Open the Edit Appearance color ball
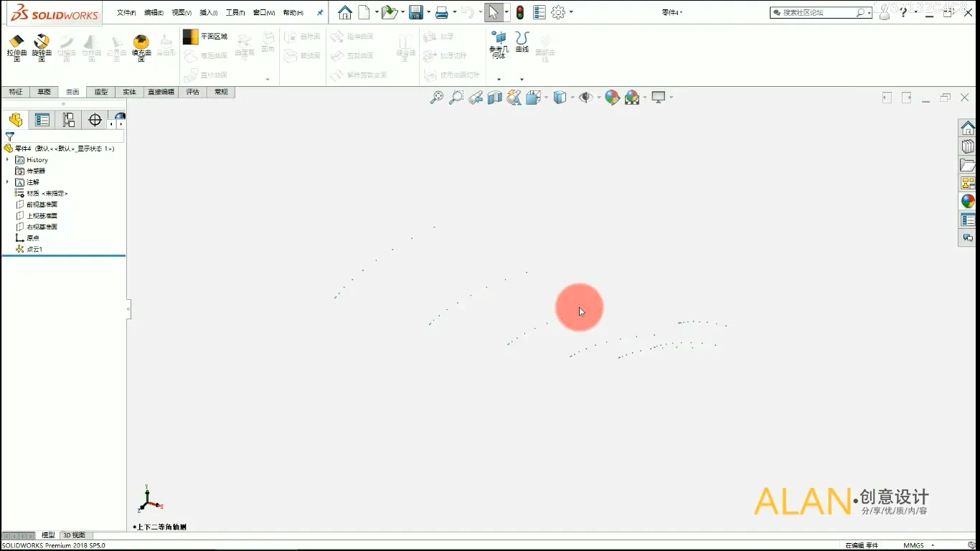980x551 pixels. pos(612,98)
